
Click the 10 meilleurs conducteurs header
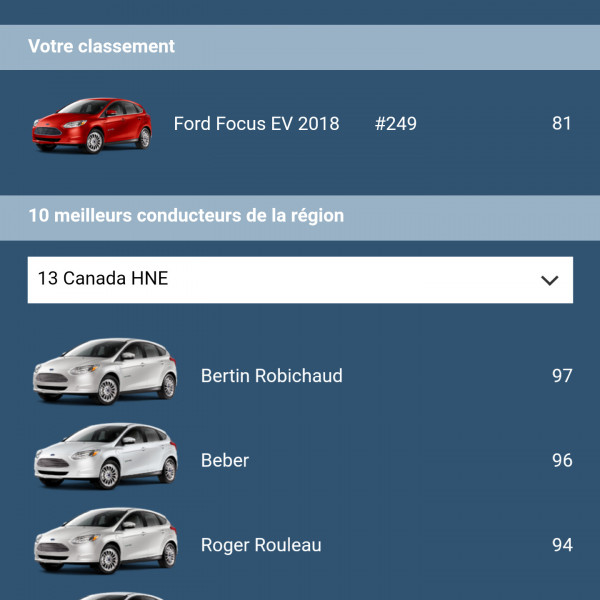tap(186, 216)
